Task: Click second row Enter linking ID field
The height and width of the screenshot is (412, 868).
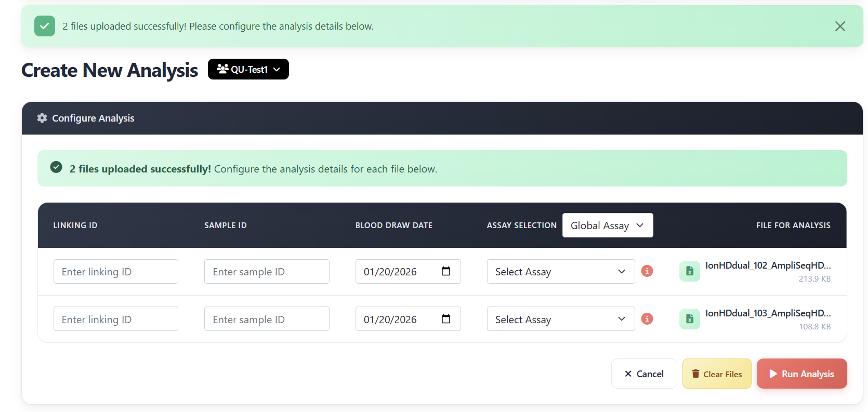Action: (x=115, y=319)
